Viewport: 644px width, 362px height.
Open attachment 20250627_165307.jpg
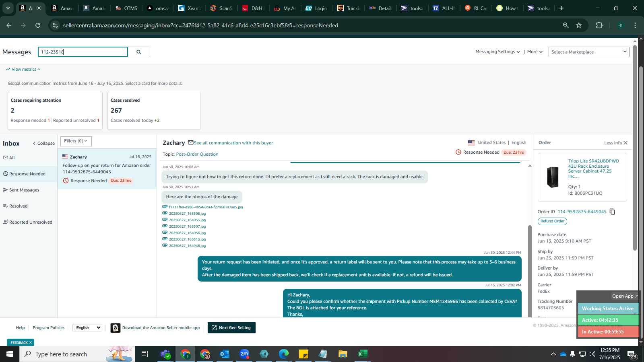pos(187,226)
